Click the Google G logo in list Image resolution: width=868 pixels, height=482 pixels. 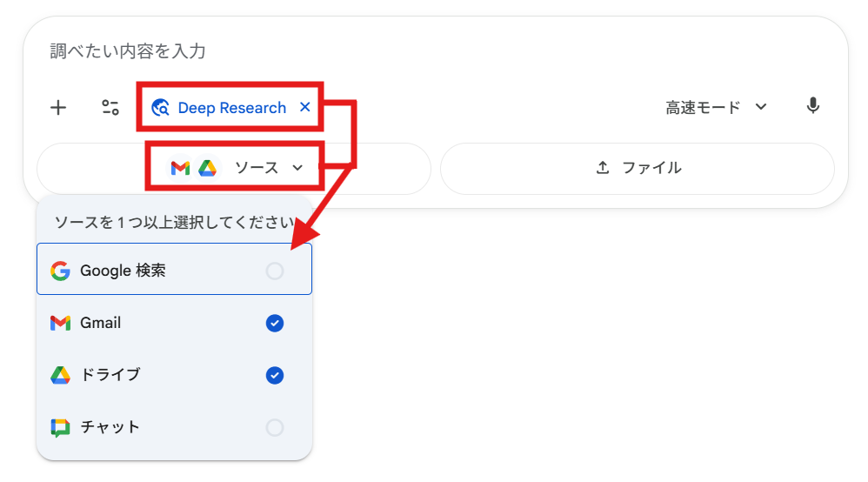[x=60, y=271]
